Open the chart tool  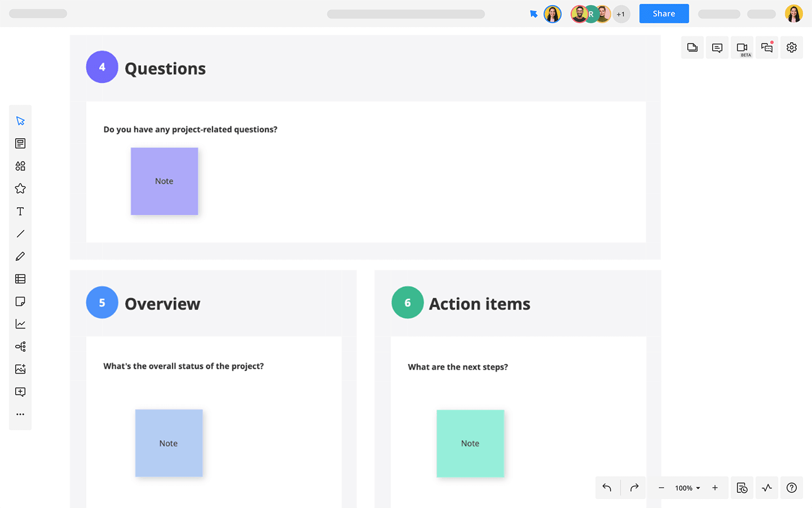(20, 324)
